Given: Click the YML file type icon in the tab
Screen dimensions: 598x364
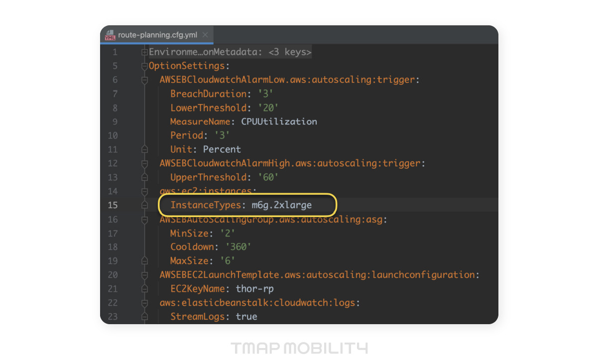Looking at the screenshot, I should (110, 35).
